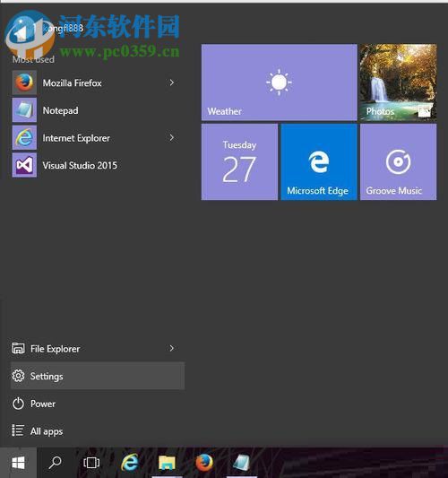Switch to Notepad on the taskbar

242,463
